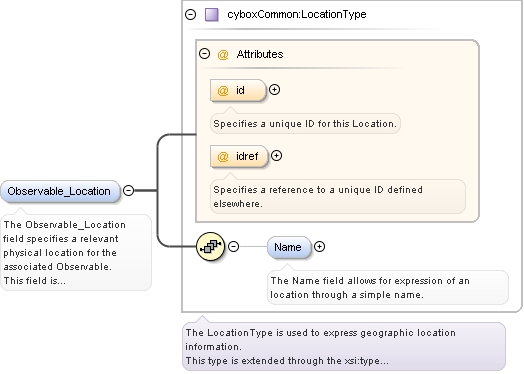Click the Observable_Location description note

76,252
